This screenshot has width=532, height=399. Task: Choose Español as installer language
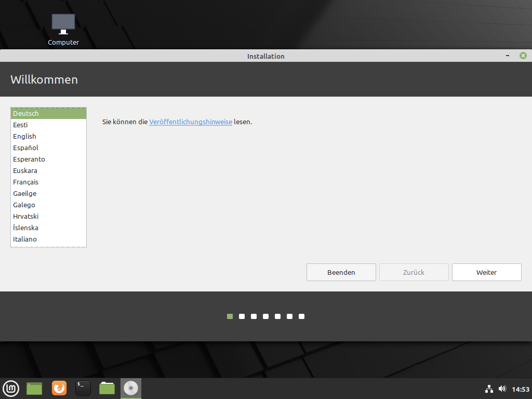(26, 148)
